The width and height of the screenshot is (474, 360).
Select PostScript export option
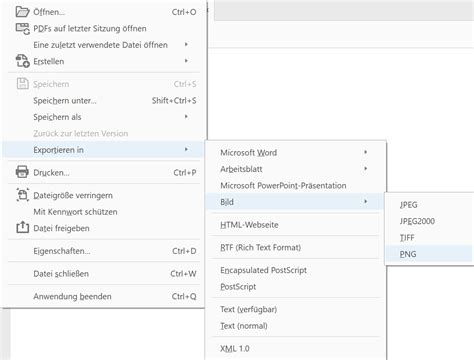[296, 287]
